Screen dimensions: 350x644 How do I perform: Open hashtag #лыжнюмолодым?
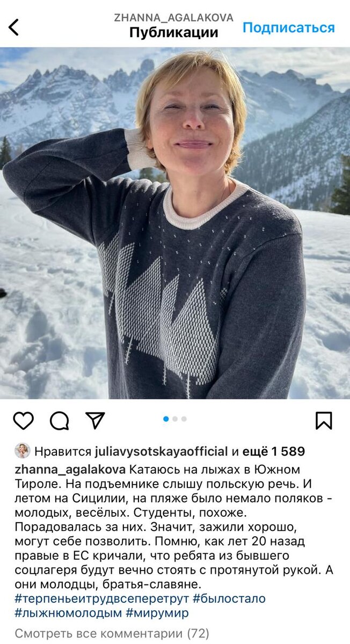(x=68, y=612)
